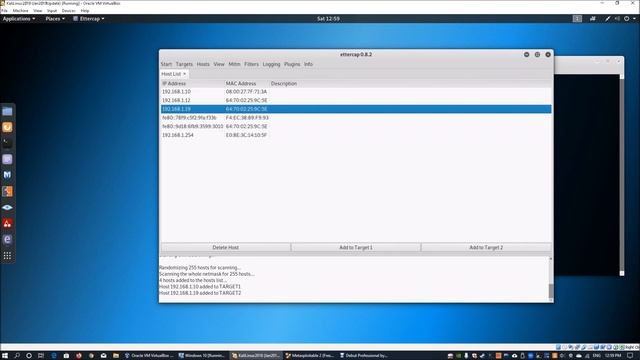
Task: Click the Delete Host button
Action: (x=226, y=247)
